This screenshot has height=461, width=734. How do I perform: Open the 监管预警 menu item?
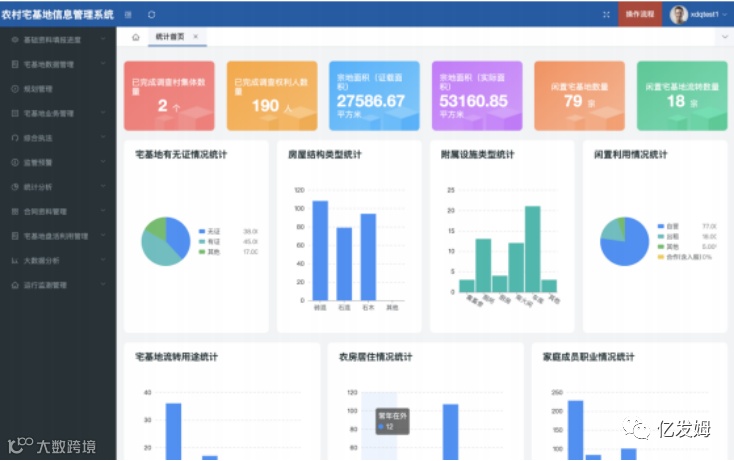(58, 162)
